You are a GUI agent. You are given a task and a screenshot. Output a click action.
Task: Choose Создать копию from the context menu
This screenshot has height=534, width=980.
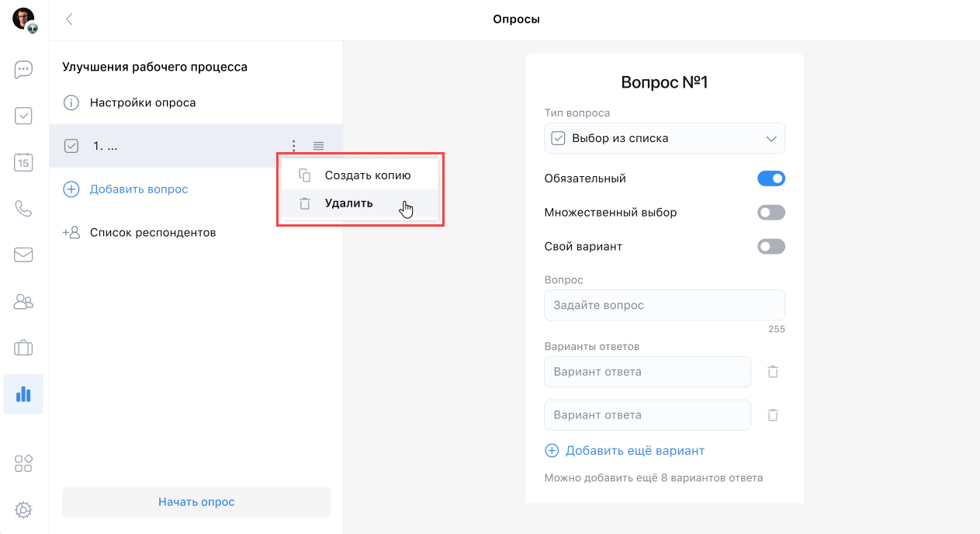click(367, 175)
